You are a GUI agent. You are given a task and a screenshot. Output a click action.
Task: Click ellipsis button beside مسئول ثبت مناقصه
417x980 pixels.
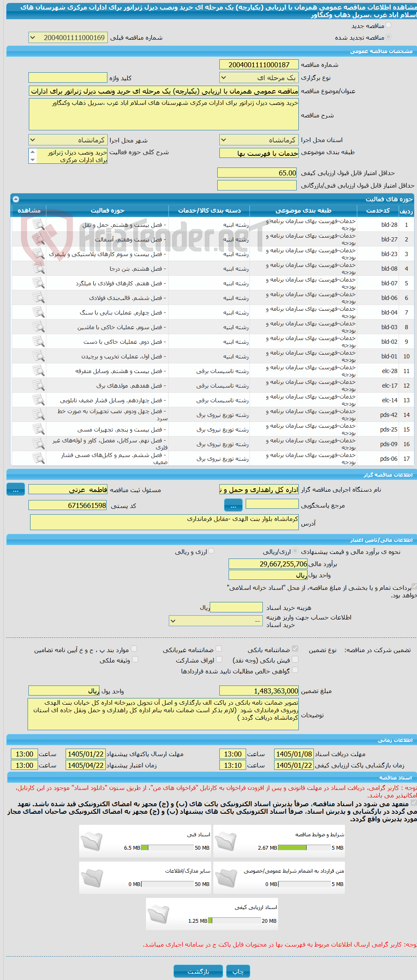pyautogui.click(x=16, y=490)
